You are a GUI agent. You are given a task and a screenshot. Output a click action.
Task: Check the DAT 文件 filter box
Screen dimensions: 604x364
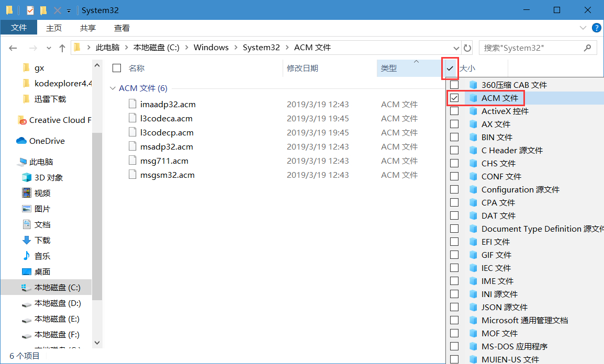pos(454,215)
